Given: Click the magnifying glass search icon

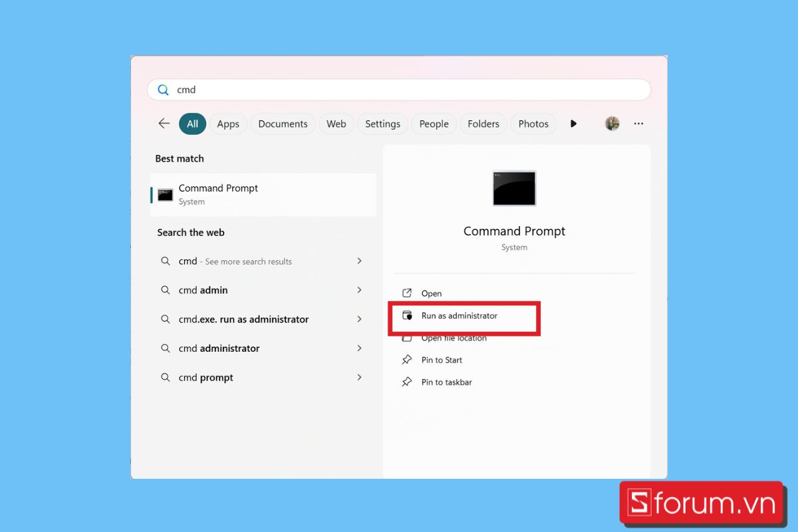Looking at the screenshot, I should pyautogui.click(x=163, y=89).
